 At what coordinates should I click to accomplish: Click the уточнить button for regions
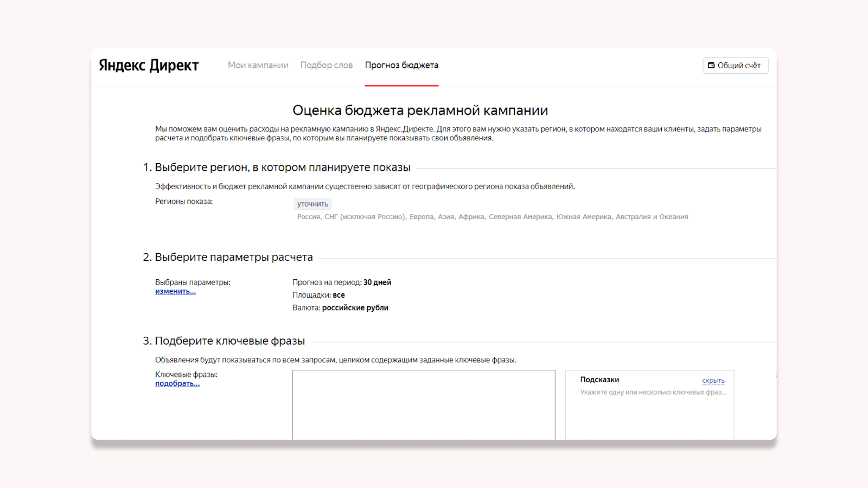[313, 204]
